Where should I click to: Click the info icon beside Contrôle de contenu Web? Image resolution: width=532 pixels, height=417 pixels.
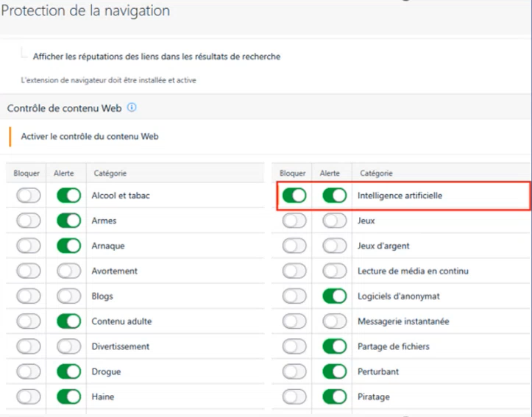click(132, 107)
